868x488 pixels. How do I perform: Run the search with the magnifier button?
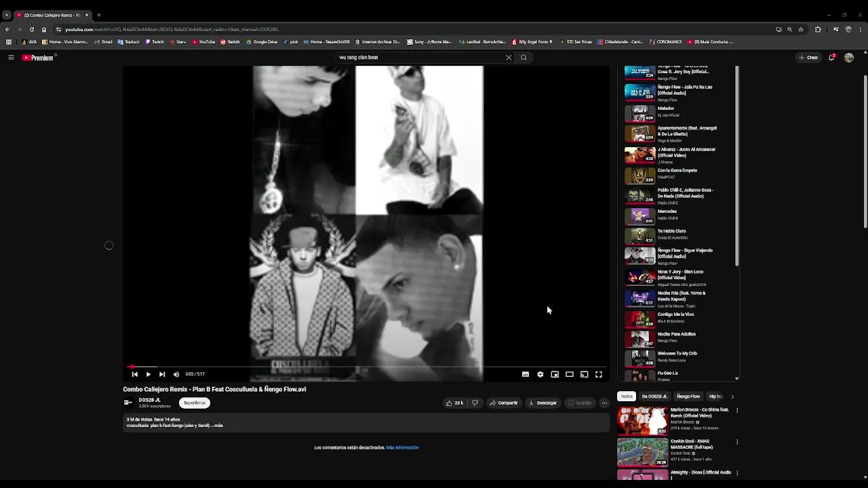(x=524, y=58)
